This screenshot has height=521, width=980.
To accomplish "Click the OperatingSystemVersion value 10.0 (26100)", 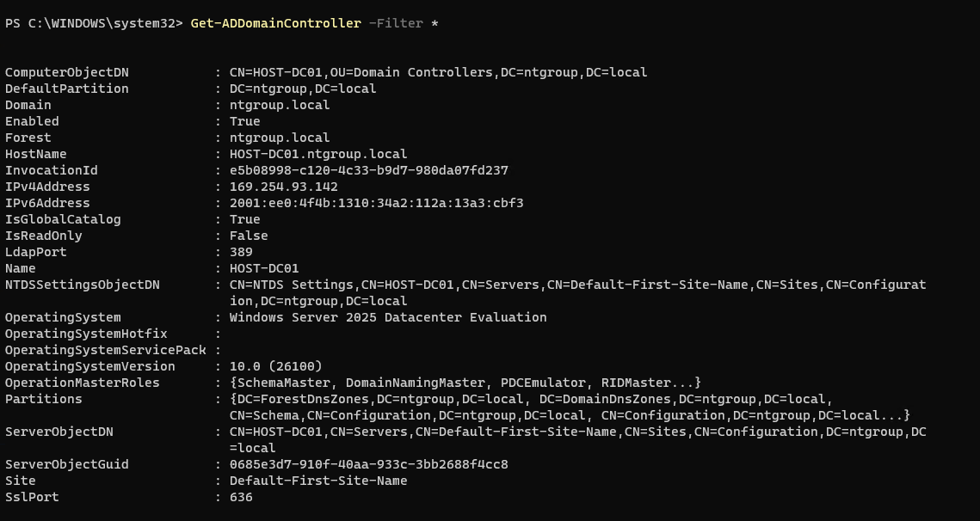I will coord(275,366).
